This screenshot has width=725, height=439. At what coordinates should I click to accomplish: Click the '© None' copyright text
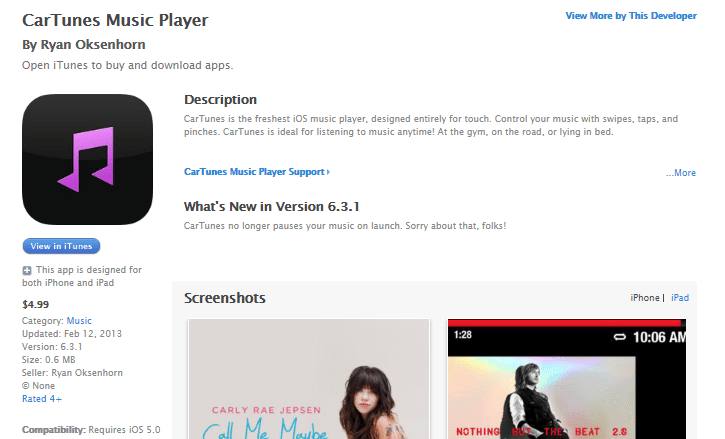pyautogui.click(x=38, y=386)
